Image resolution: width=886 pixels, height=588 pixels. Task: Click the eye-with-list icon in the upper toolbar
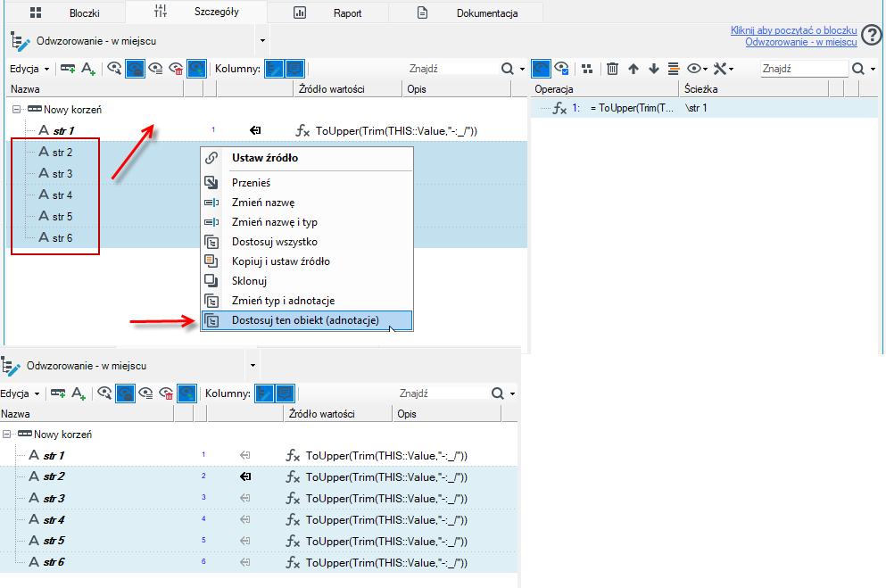(x=155, y=69)
